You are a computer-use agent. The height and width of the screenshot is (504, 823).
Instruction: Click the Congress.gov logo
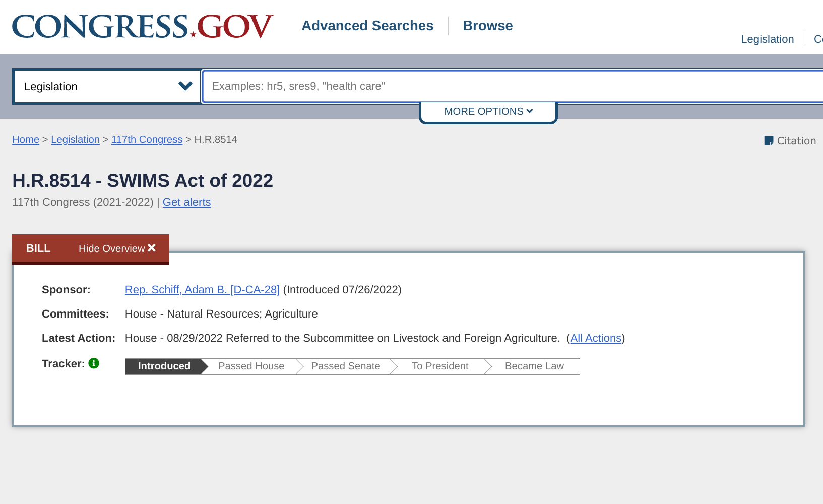(143, 27)
